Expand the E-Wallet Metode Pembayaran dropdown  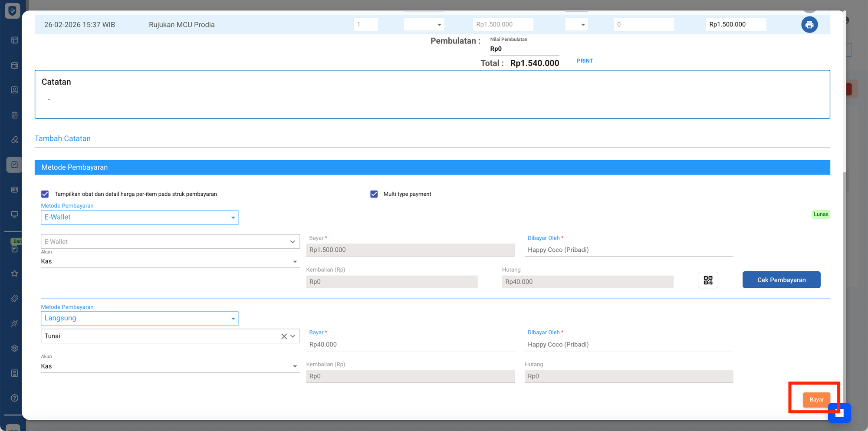139,217
